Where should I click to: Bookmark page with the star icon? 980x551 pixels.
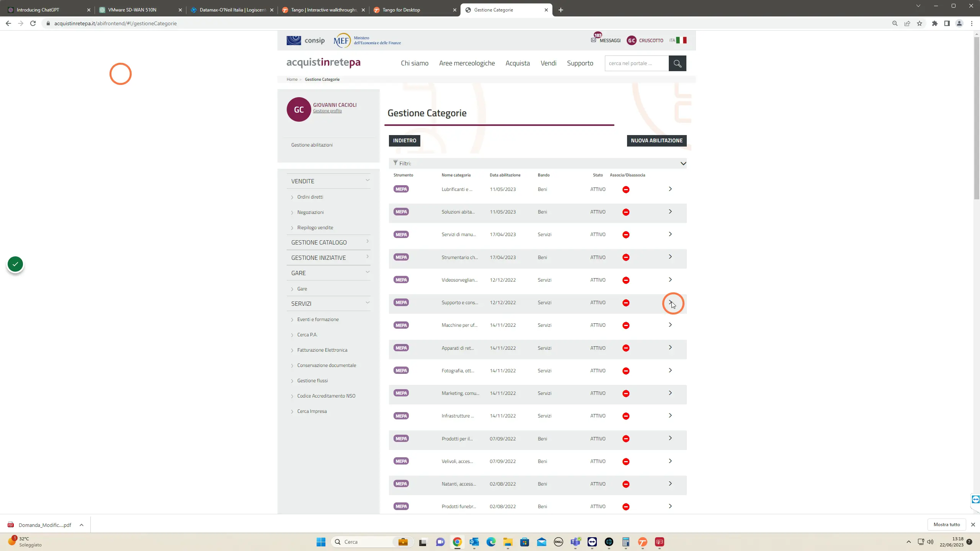tap(920, 23)
